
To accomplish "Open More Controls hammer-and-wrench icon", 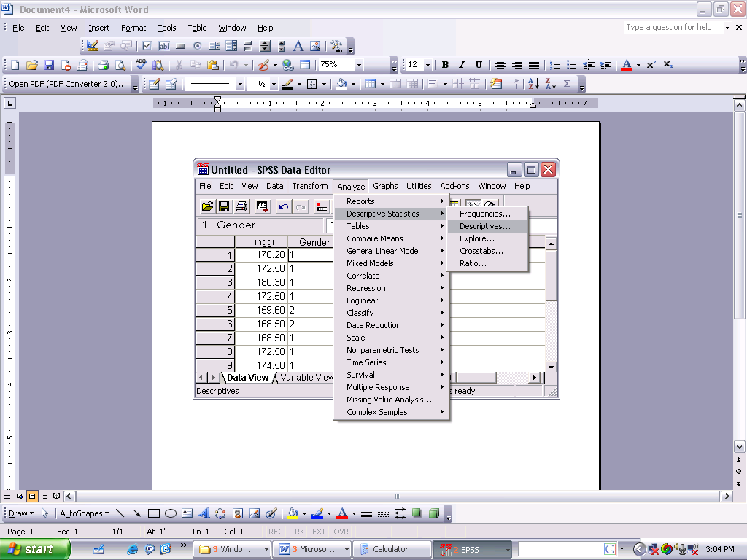I will 336,46.
